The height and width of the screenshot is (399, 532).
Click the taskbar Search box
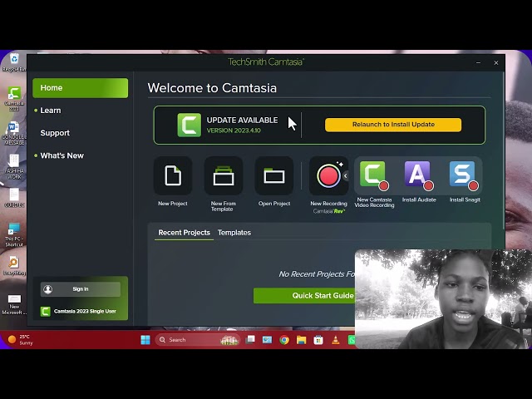198,340
